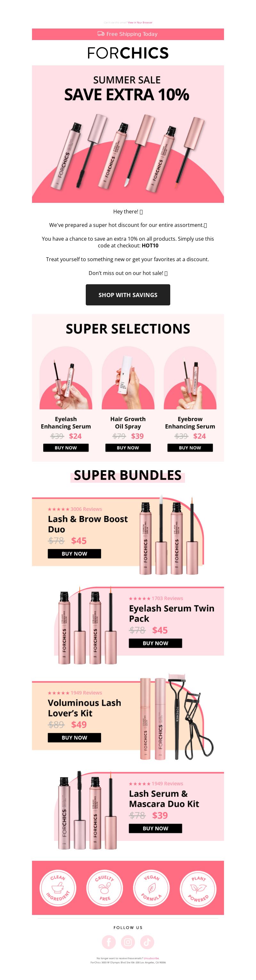Buy the Voluminous Lash Lover's Kit

click(75, 737)
